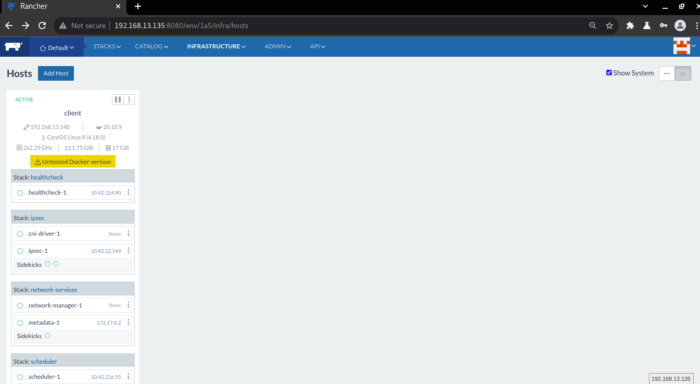
Task: Open the client host actions menu
Action: pyautogui.click(x=129, y=100)
